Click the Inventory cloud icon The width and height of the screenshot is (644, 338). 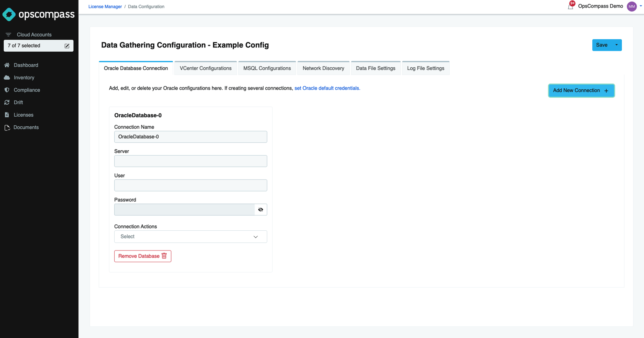[7, 77]
